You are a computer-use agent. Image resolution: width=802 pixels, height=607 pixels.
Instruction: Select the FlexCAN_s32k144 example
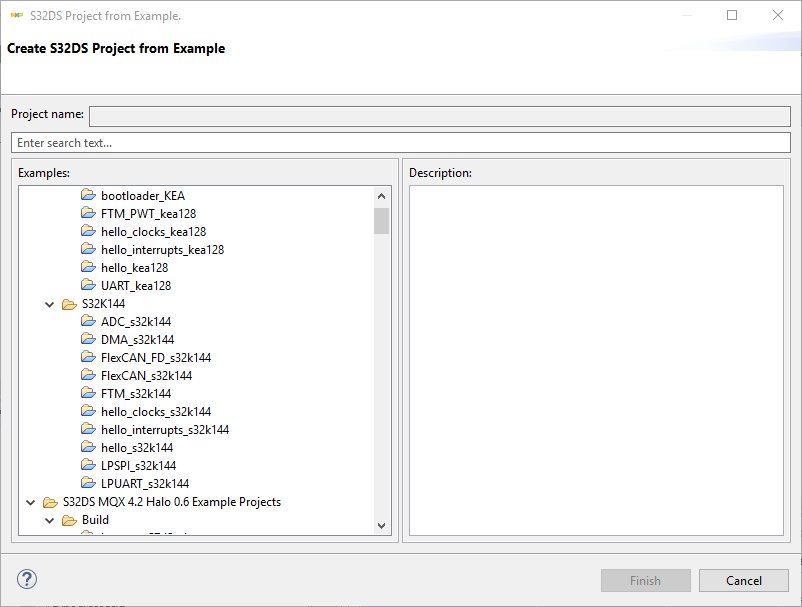pyautogui.click(x=146, y=375)
